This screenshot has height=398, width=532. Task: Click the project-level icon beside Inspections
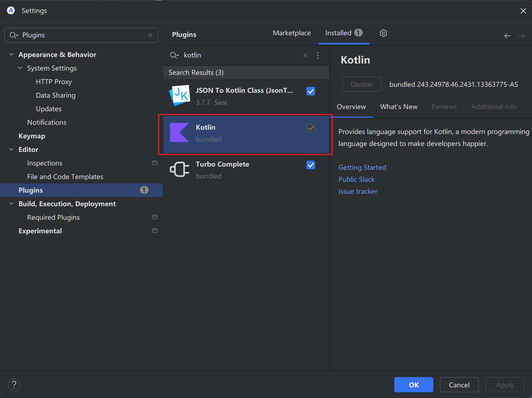click(x=155, y=163)
